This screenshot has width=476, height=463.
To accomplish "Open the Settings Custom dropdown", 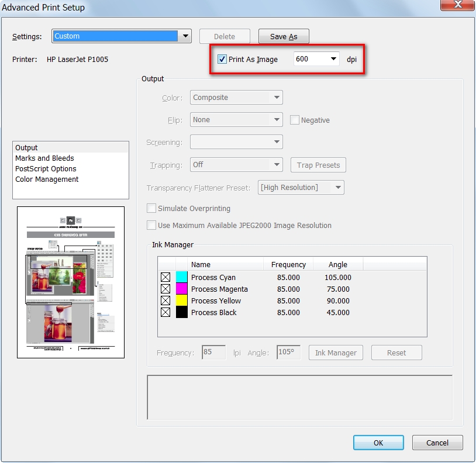I will 122,36.
